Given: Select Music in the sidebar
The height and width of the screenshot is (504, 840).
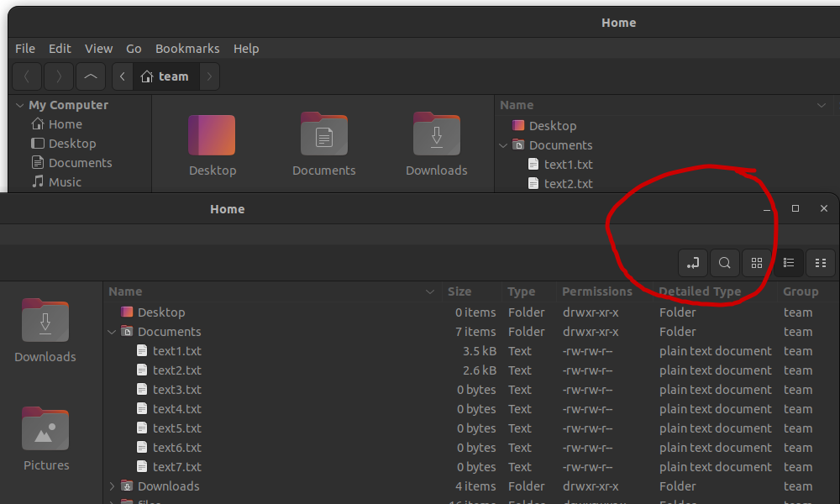Looking at the screenshot, I should (65, 182).
